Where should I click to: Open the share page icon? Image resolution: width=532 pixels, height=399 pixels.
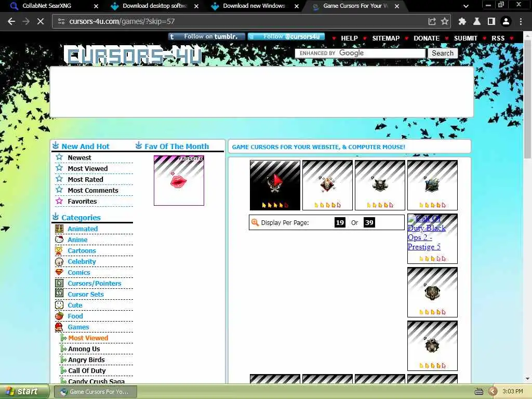coord(432,21)
